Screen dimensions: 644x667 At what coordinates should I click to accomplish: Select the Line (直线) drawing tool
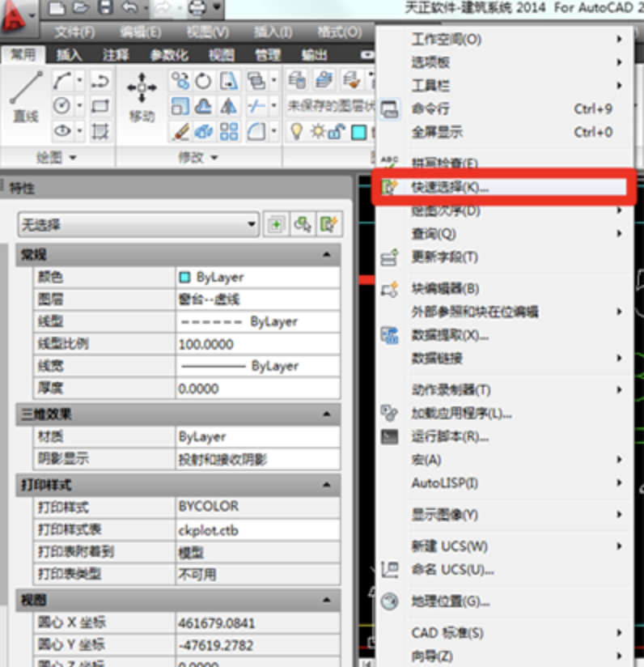pos(26,96)
